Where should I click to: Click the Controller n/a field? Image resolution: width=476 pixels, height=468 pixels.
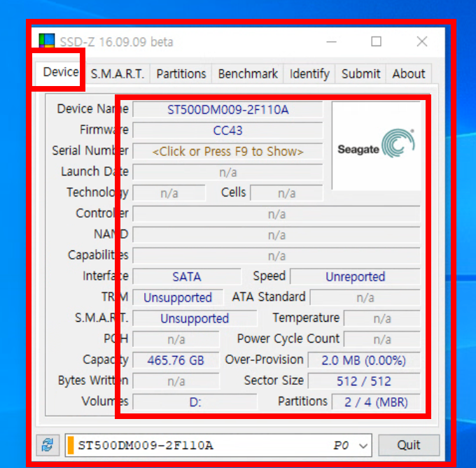click(x=276, y=214)
